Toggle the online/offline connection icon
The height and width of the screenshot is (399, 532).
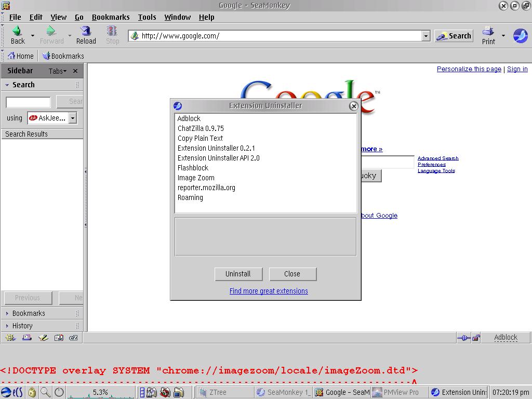tap(463, 338)
